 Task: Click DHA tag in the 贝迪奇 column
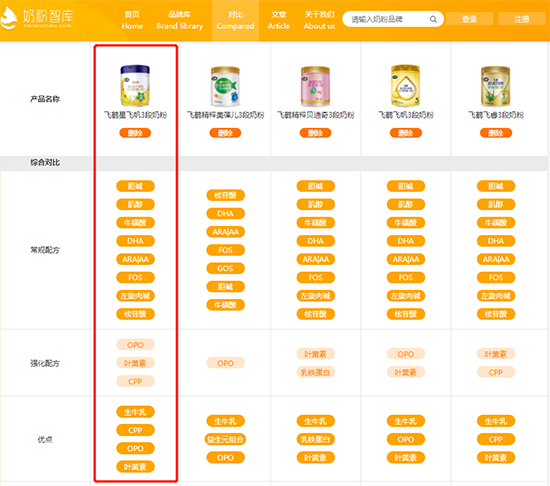click(315, 241)
